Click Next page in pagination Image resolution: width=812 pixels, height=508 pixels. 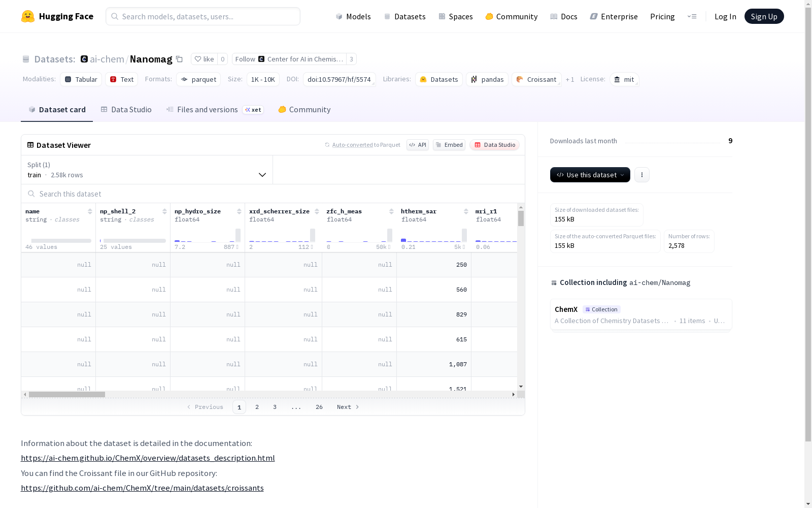coord(348,407)
